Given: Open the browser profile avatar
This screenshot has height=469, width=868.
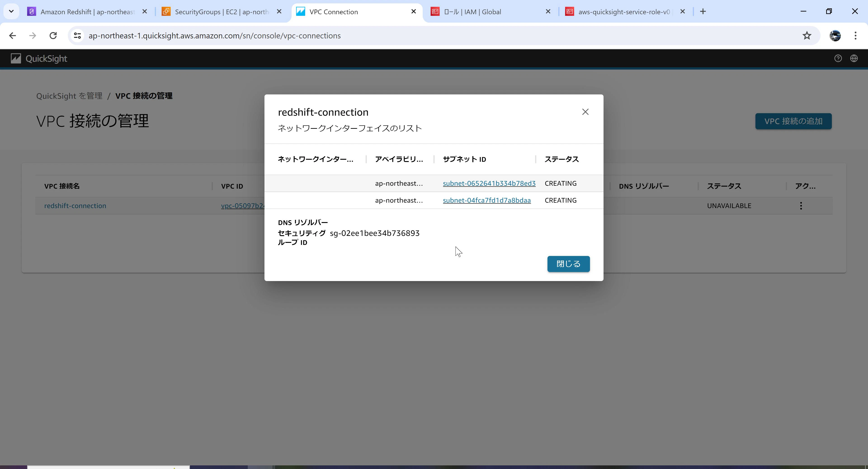Looking at the screenshot, I should (x=835, y=36).
